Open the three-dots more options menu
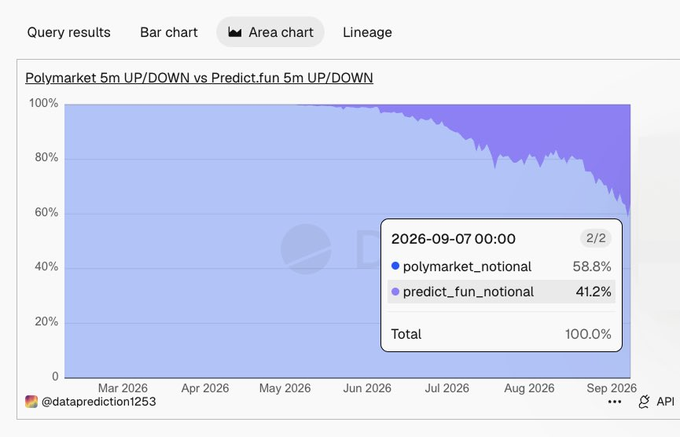This screenshot has width=680, height=437. coord(615,402)
